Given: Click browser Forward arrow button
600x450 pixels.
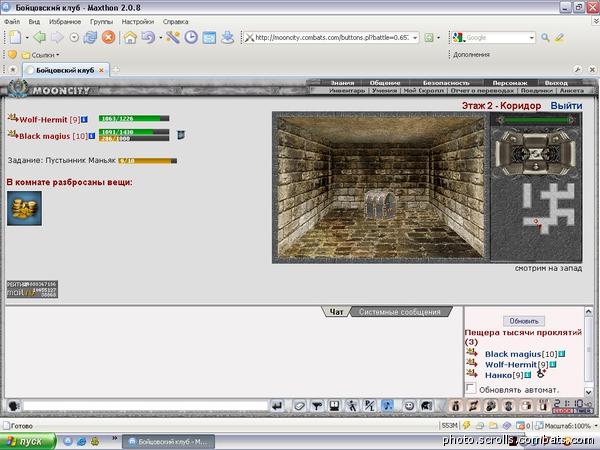Looking at the screenshot, I should click(x=57, y=37).
